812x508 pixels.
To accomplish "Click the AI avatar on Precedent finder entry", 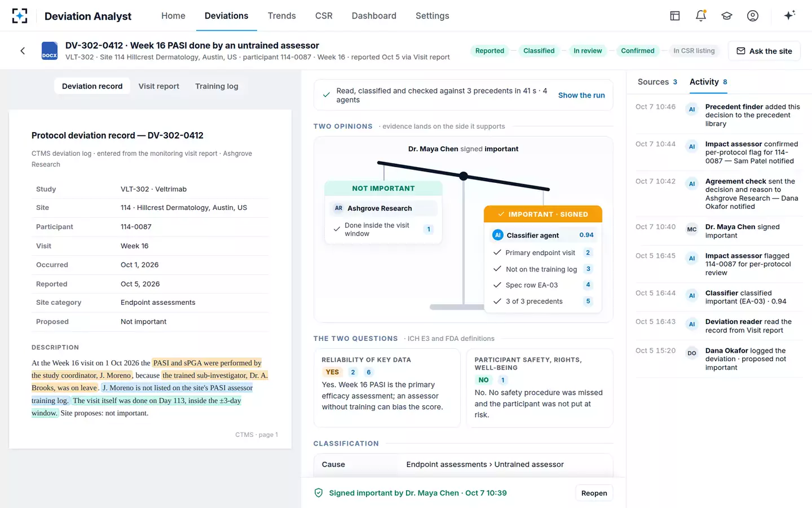I will [692, 109].
